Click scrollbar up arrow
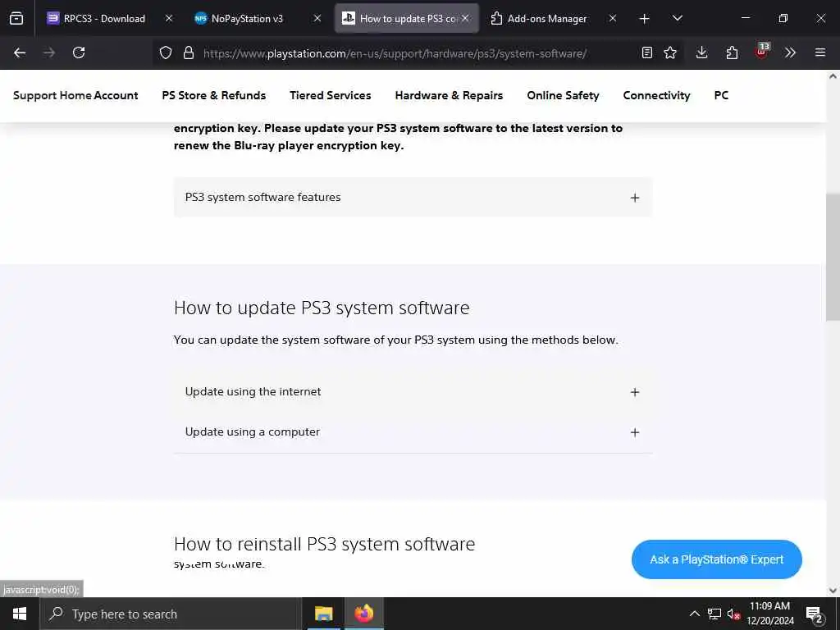 833,76
